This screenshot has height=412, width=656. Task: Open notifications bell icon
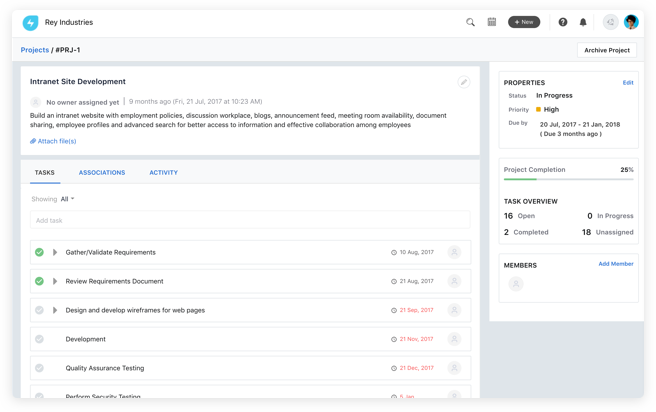tap(583, 22)
